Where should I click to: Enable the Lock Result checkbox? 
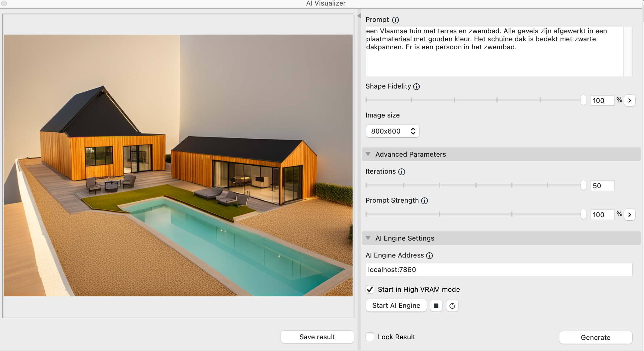[x=370, y=337]
